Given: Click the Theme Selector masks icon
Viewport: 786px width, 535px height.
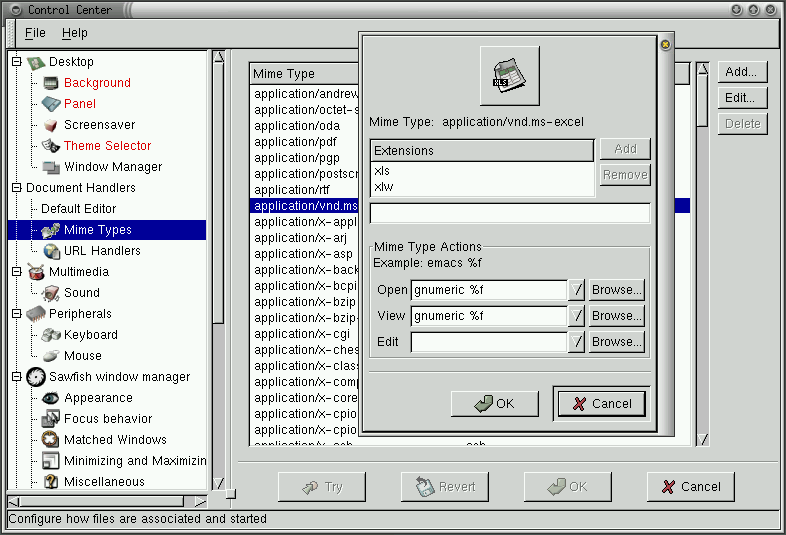Looking at the screenshot, I should pyautogui.click(x=51, y=146).
